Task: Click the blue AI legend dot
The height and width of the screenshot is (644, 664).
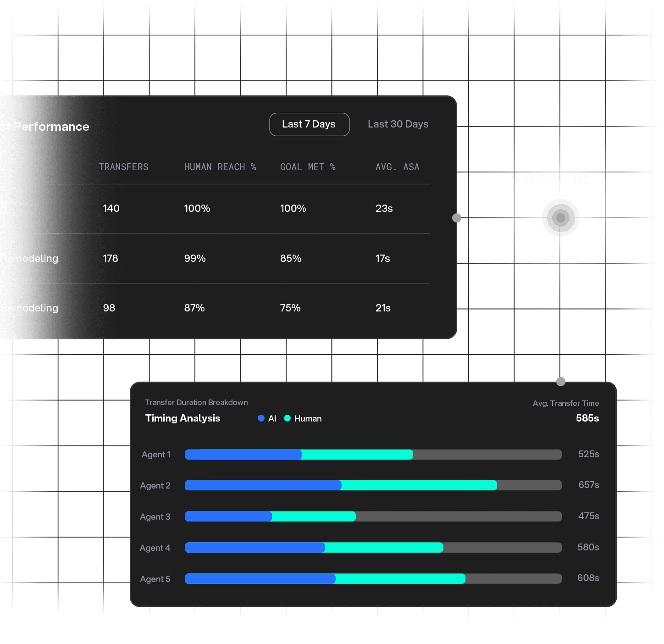Action: tap(261, 418)
